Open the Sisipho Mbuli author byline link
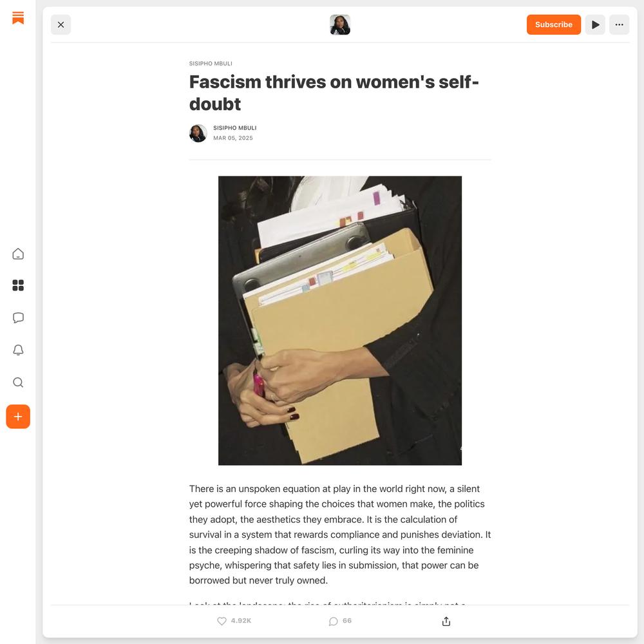The height and width of the screenshot is (644, 644). pos(235,128)
